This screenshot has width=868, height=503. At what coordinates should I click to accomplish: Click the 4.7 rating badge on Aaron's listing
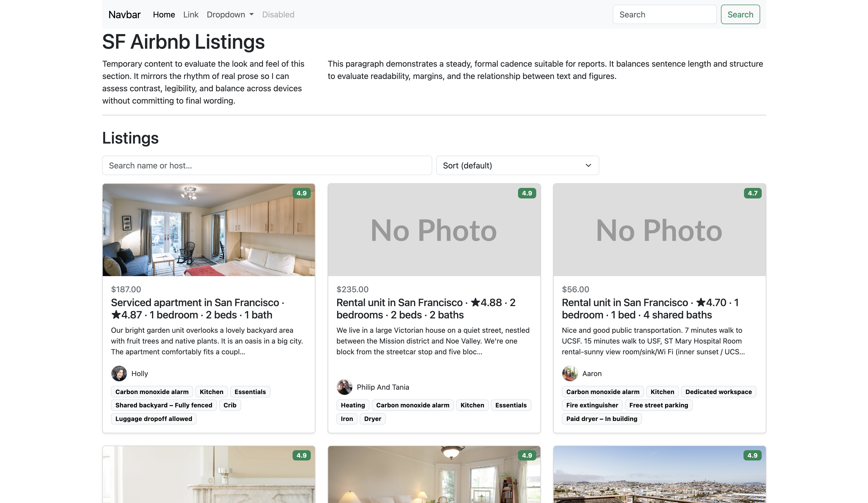coord(753,193)
